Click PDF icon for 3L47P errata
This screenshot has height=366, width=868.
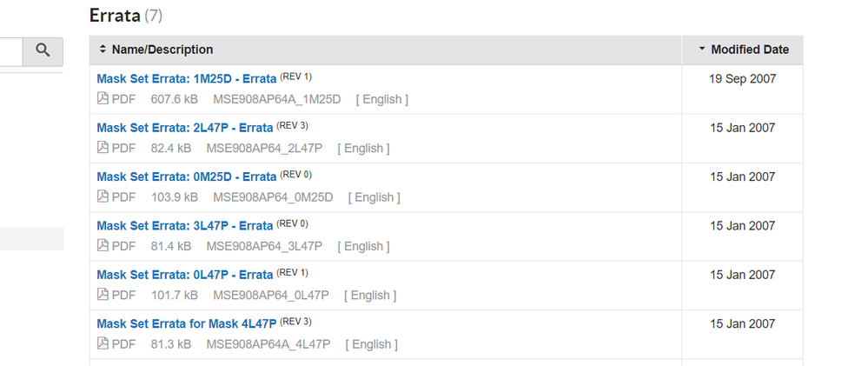click(x=103, y=246)
